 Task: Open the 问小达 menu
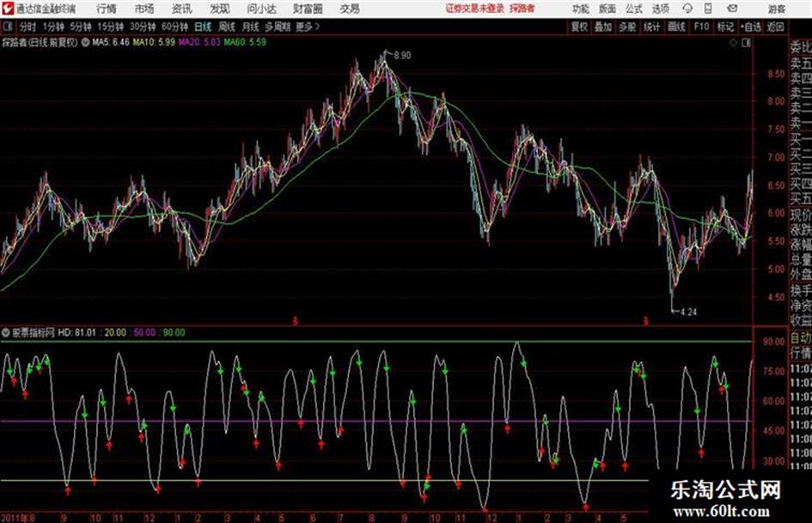(x=261, y=9)
